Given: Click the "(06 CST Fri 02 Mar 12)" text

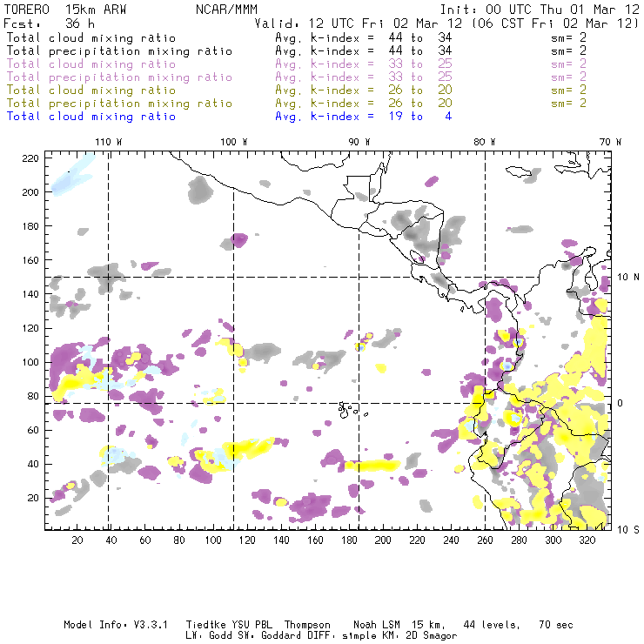Looking at the screenshot, I should tap(555, 23).
